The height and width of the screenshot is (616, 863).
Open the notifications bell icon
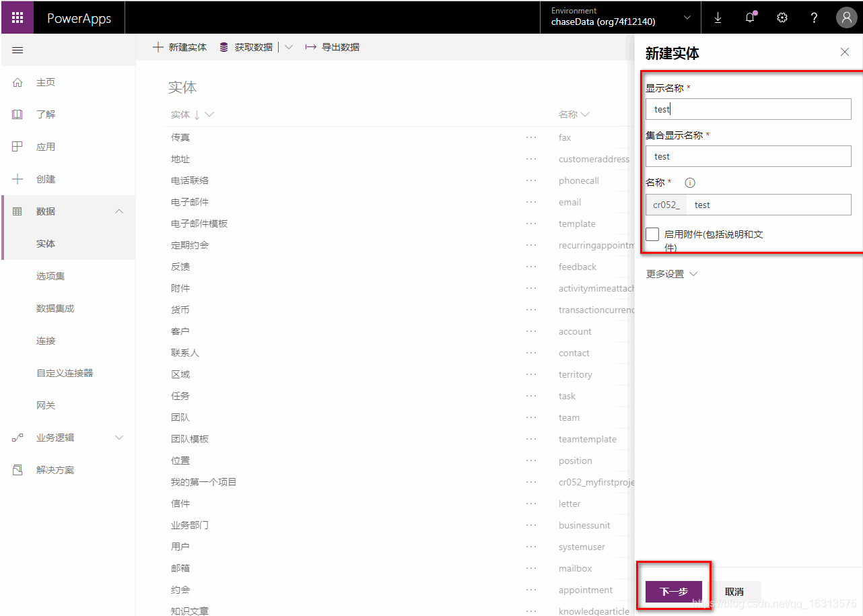pos(751,18)
